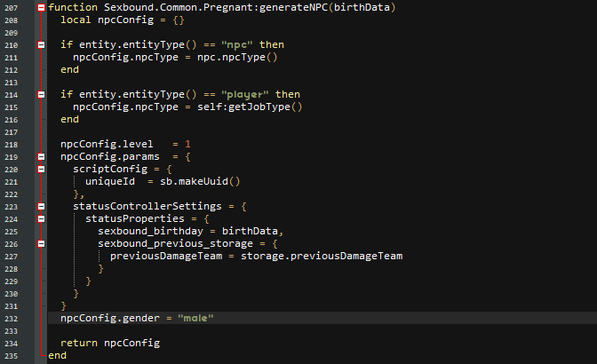This screenshot has height=364, width=597.
Task: Click "npcConfig.params" on line 219
Action: tap(110, 157)
